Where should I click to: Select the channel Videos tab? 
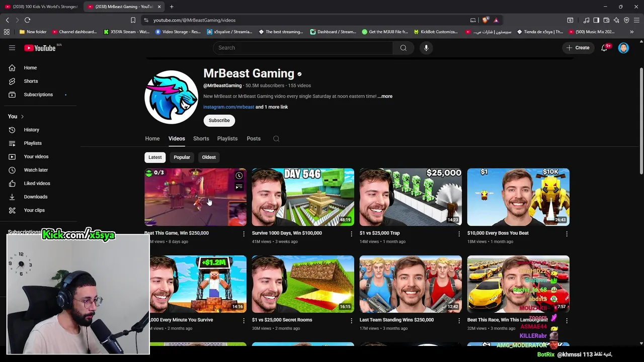click(177, 139)
